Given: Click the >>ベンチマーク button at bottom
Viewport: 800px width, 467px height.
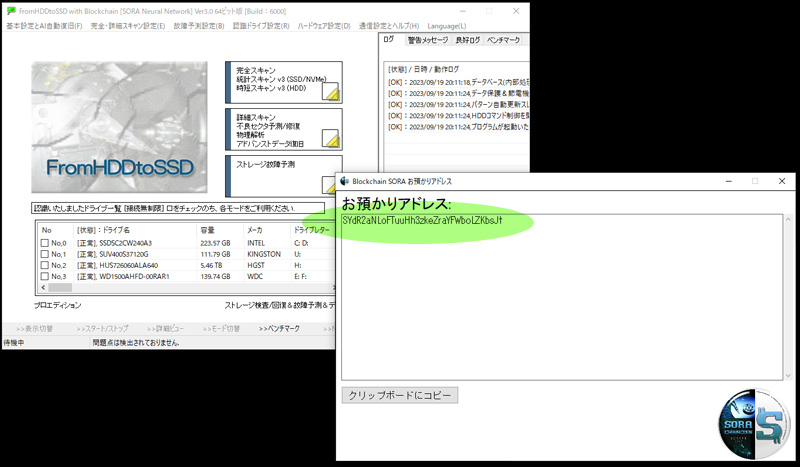Looking at the screenshot, I should coord(279,329).
